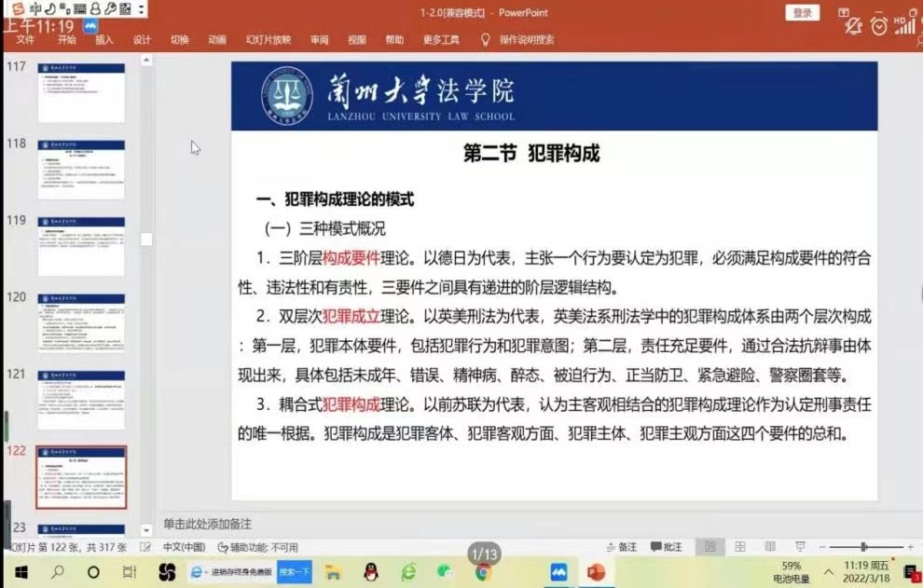The height and width of the screenshot is (588, 923).
Task: Open Sogou wrench toolbox icon
Action: click(x=110, y=8)
